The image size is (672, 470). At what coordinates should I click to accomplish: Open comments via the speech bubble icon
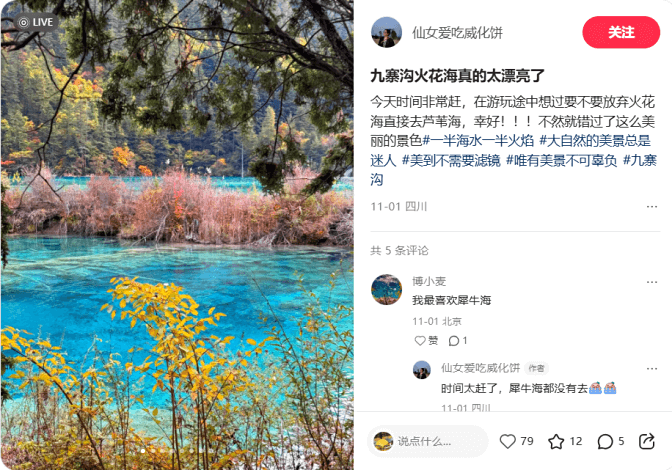pyautogui.click(x=605, y=441)
